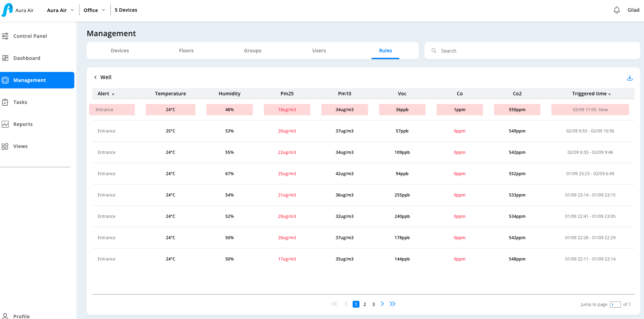644x319 pixels.
Task: Download the Well rule data
Action: tap(630, 78)
